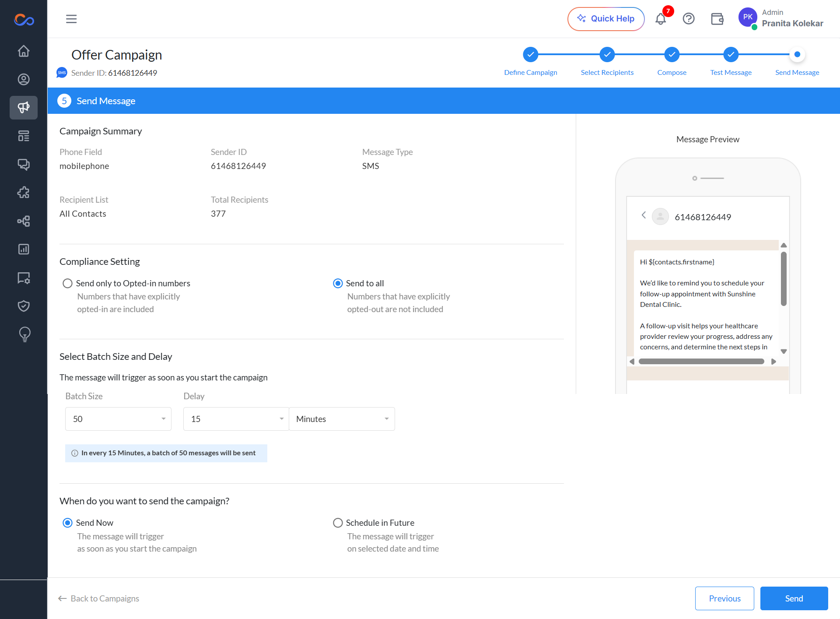The image size is (840, 619).
Task: Open the lightbulb ideas sidebar icon
Action: tap(24, 334)
